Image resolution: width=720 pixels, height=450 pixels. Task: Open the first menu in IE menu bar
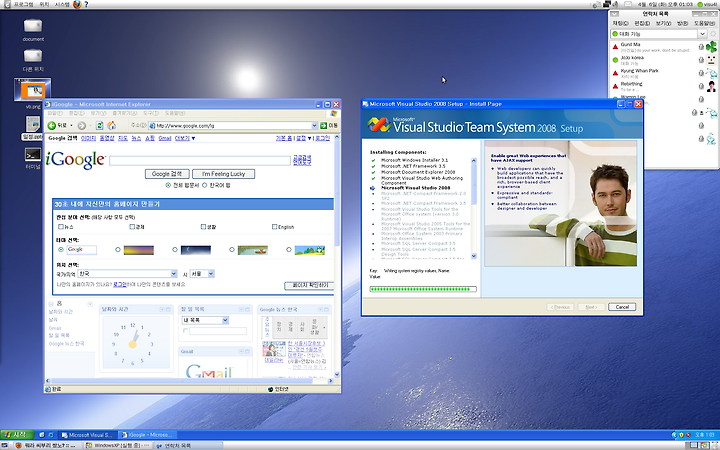55,113
